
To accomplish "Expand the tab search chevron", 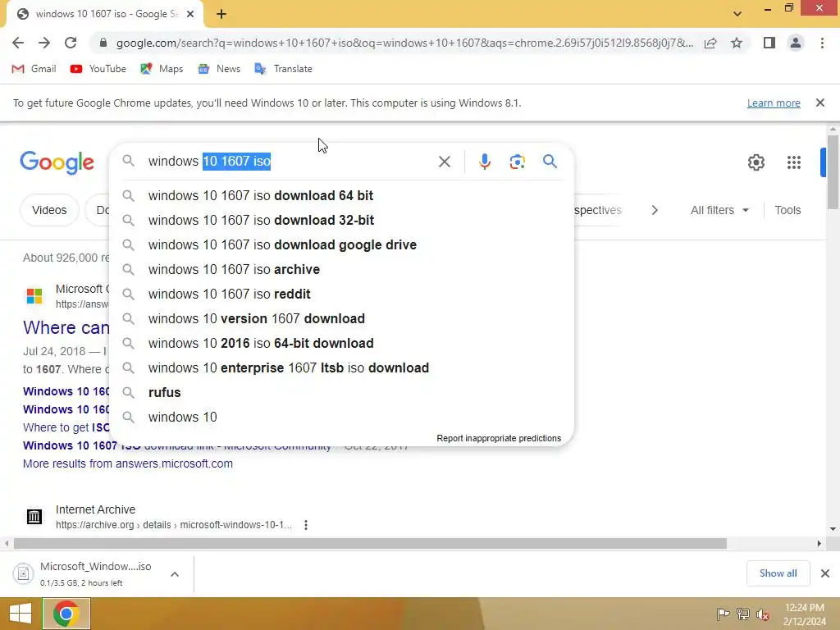I will [x=737, y=14].
